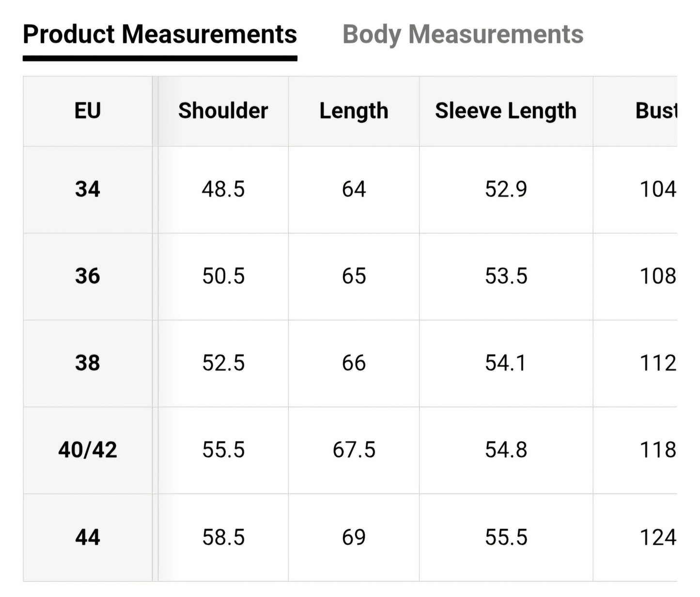
Task: Click shoulder value 58.5 for size 44
Action: point(223,537)
